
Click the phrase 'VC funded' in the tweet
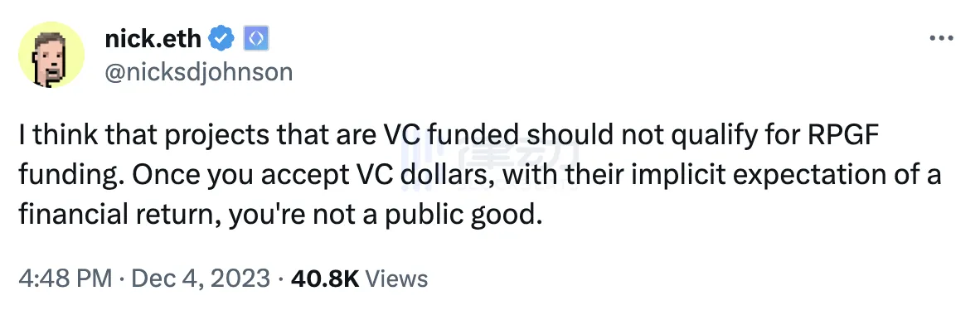tap(450, 134)
